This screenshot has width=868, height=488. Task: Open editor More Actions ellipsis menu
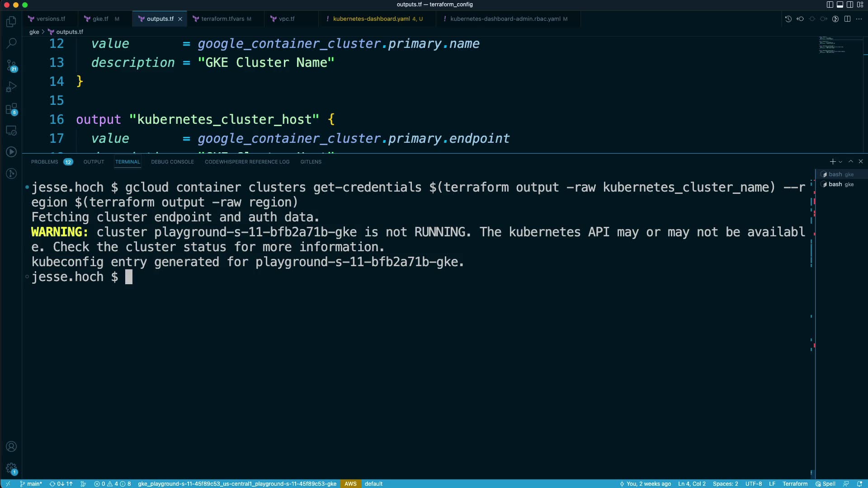click(859, 19)
